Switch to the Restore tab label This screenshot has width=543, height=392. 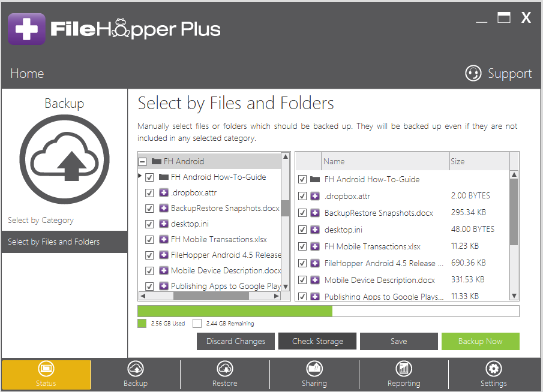(225, 384)
